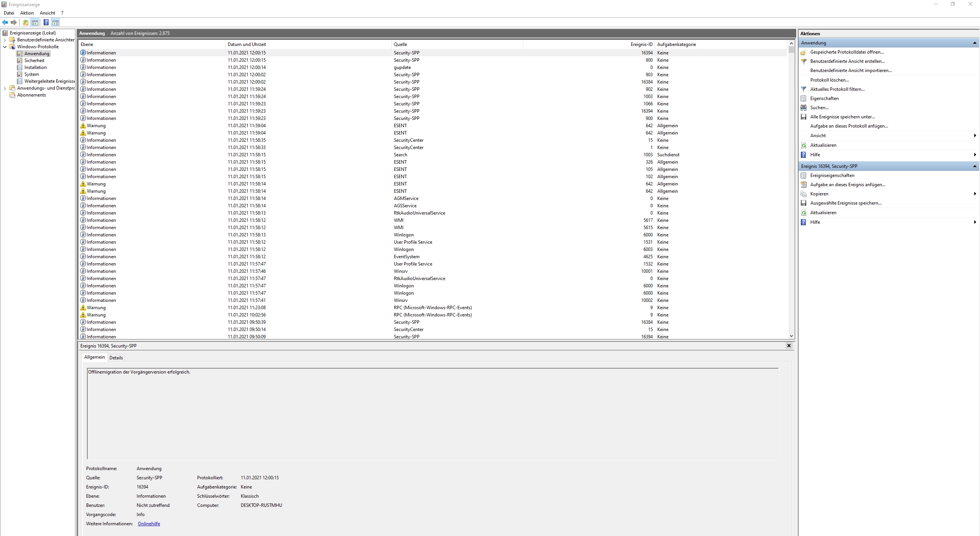Click the Kopieren icon in the Aktionen pane
980x536 pixels.
[x=804, y=194]
